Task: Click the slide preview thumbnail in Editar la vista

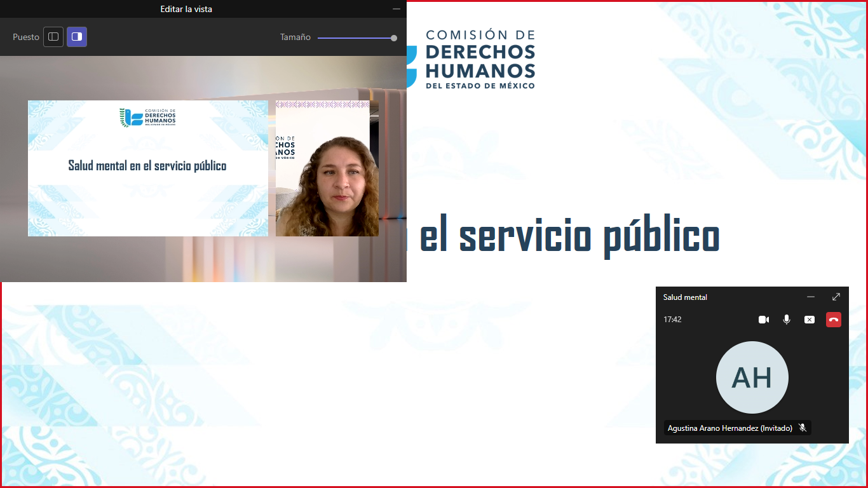Action: (147, 168)
